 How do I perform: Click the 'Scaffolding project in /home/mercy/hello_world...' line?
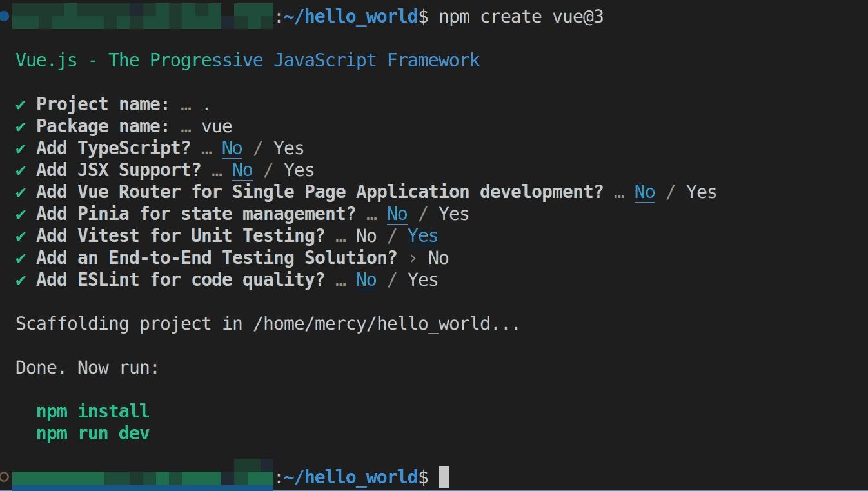pyautogui.click(x=268, y=324)
